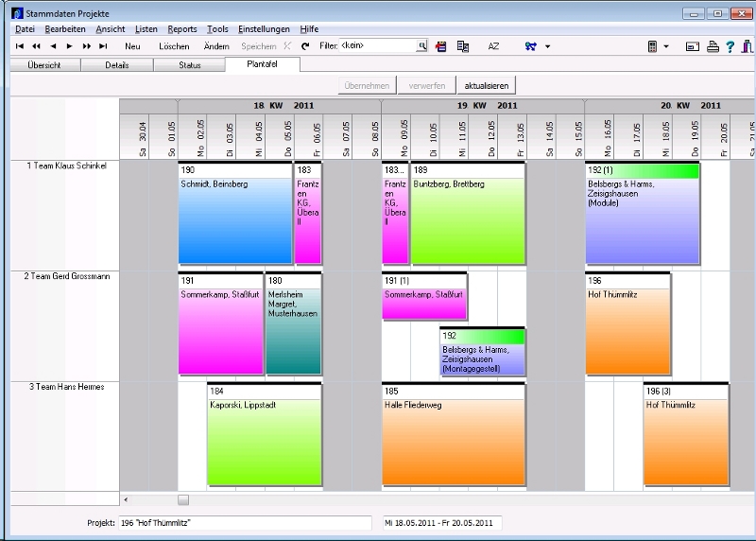Open the Listen menu
This screenshot has height=541, width=756.
[x=146, y=29]
